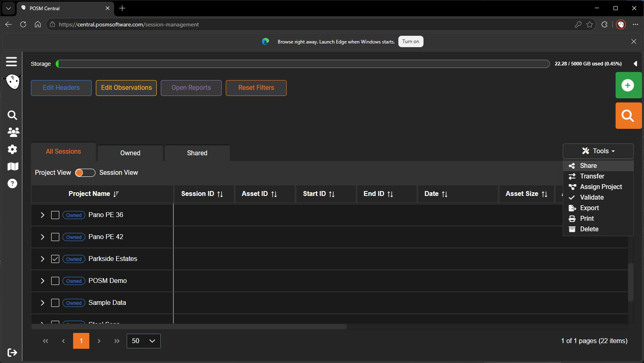The height and width of the screenshot is (363, 644).
Task: Click the storage usage progress bar
Action: pyautogui.click(x=303, y=64)
